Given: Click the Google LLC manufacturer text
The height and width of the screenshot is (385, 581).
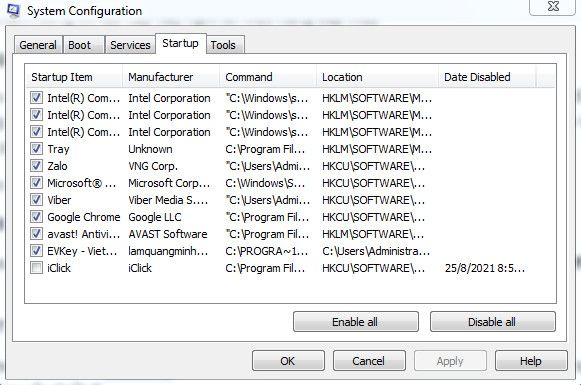Looking at the screenshot, I should (x=155, y=217).
